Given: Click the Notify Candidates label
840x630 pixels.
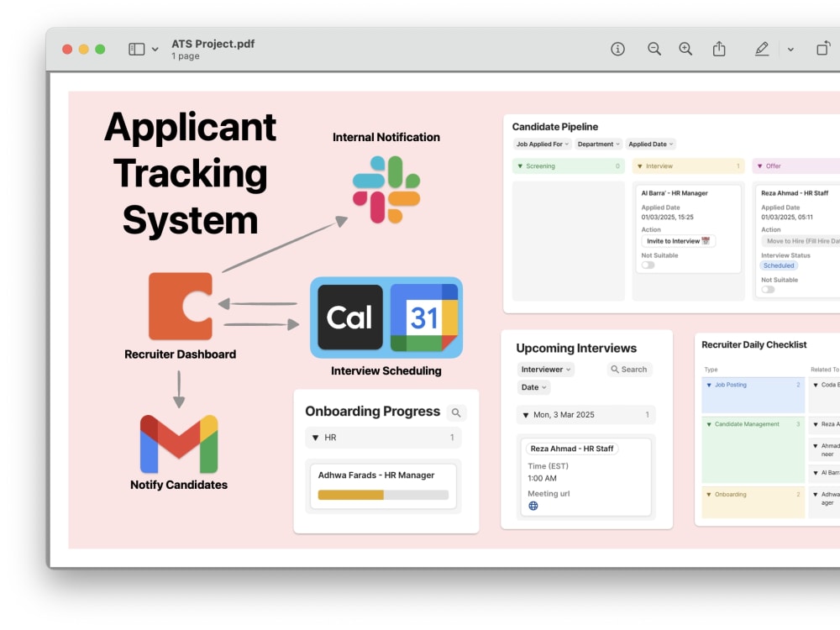Looking at the screenshot, I should tap(179, 485).
